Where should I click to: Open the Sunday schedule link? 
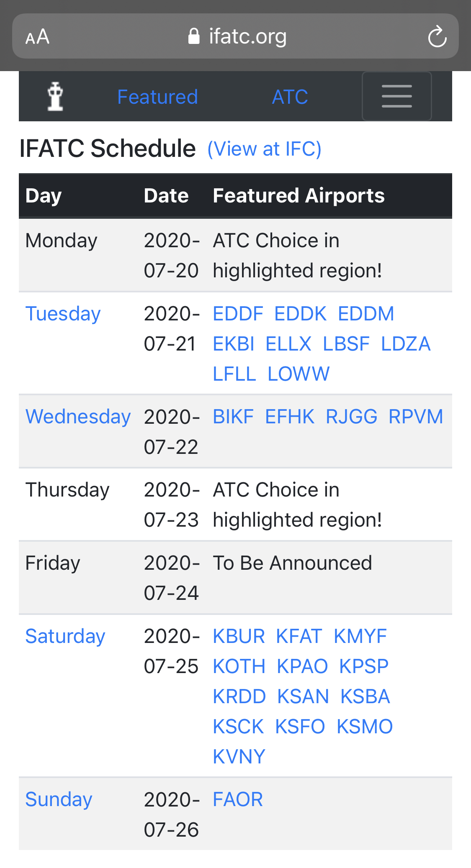[59, 799]
